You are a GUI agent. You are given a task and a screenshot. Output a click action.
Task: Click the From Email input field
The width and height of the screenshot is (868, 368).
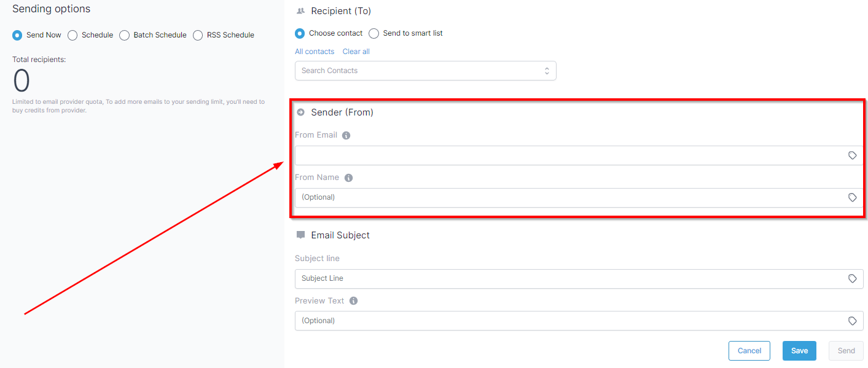point(579,155)
